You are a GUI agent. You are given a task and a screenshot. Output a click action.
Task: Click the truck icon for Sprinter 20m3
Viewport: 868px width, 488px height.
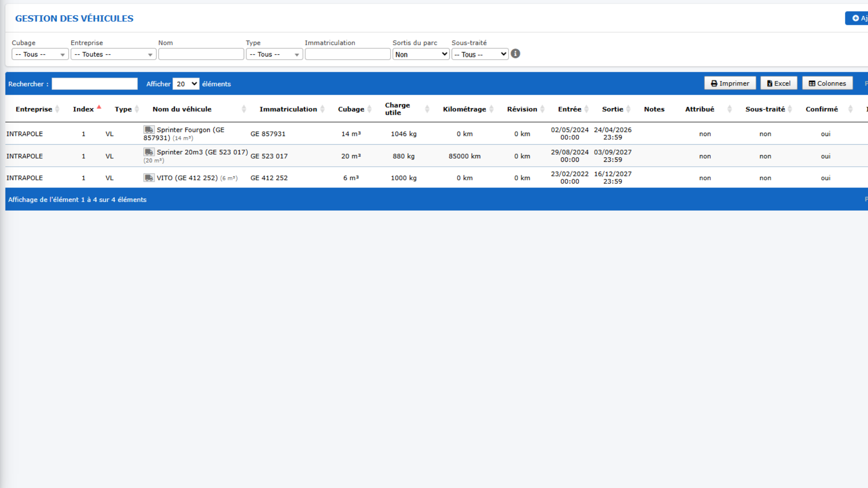click(149, 152)
